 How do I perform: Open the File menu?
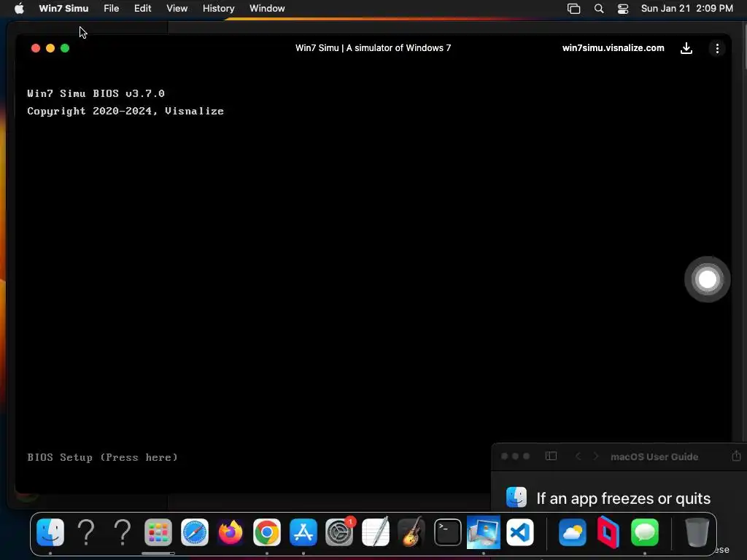[x=112, y=8]
